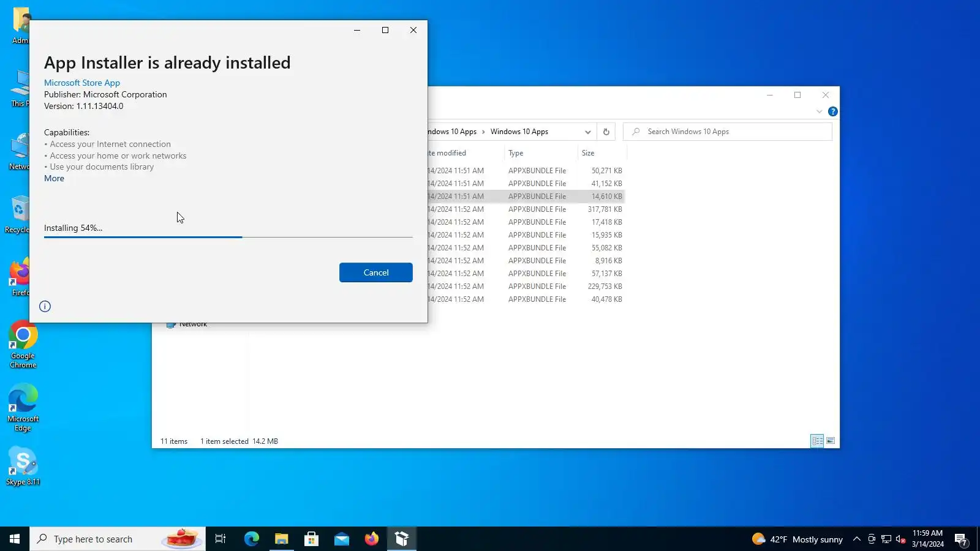Select This PC desktop icon
The image size is (980, 551).
coord(20,88)
